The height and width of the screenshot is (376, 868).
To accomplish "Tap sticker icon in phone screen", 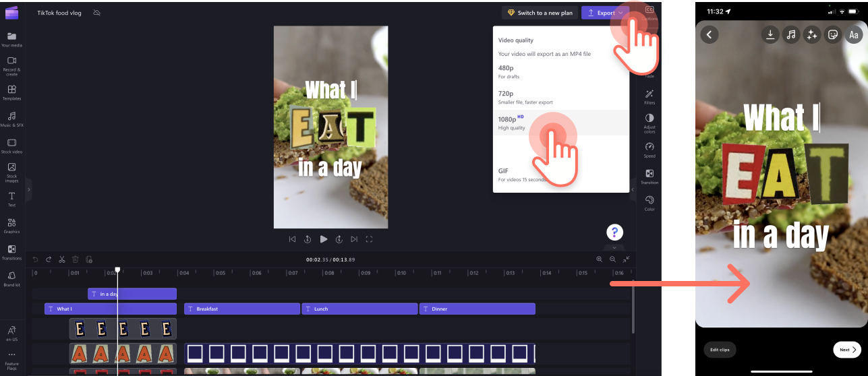I will [x=833, y=34].
